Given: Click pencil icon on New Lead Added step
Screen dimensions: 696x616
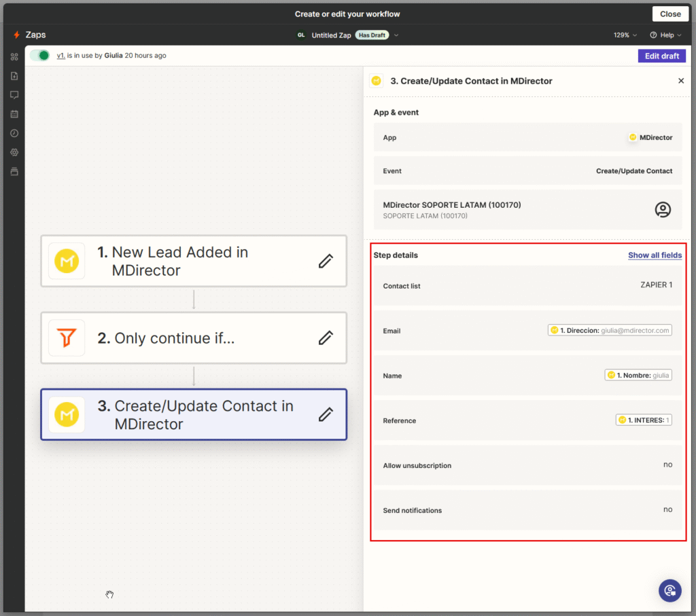Looking at the screenshot, I should [326, 261].
